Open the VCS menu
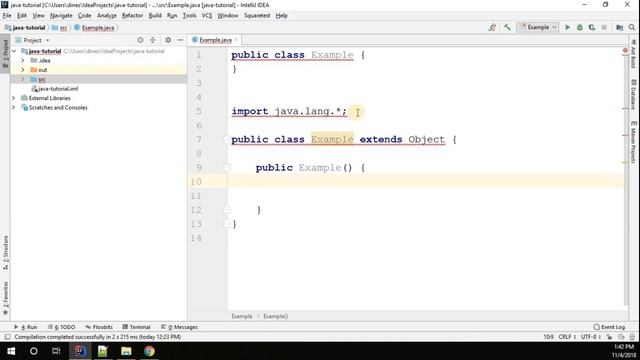The width and height of the screenshot is (640, 360). (207, 16)
